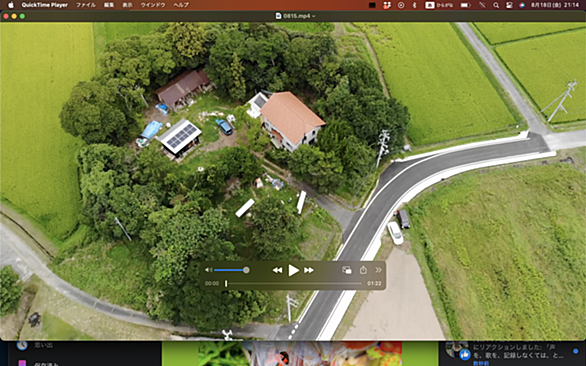Viewport: 586px width, 366px height.
Task: Adjust the volume slider knob
Action: [246, 270]
